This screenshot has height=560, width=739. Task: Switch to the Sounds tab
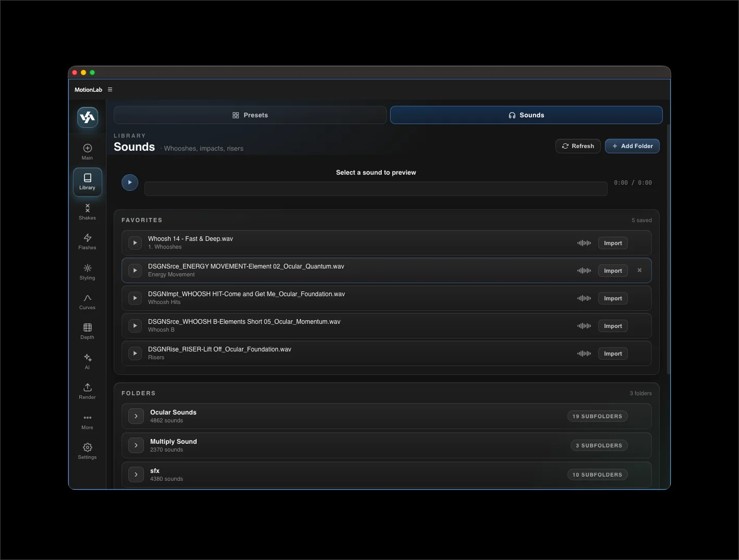pyautogui.click(x=526, y=115)
